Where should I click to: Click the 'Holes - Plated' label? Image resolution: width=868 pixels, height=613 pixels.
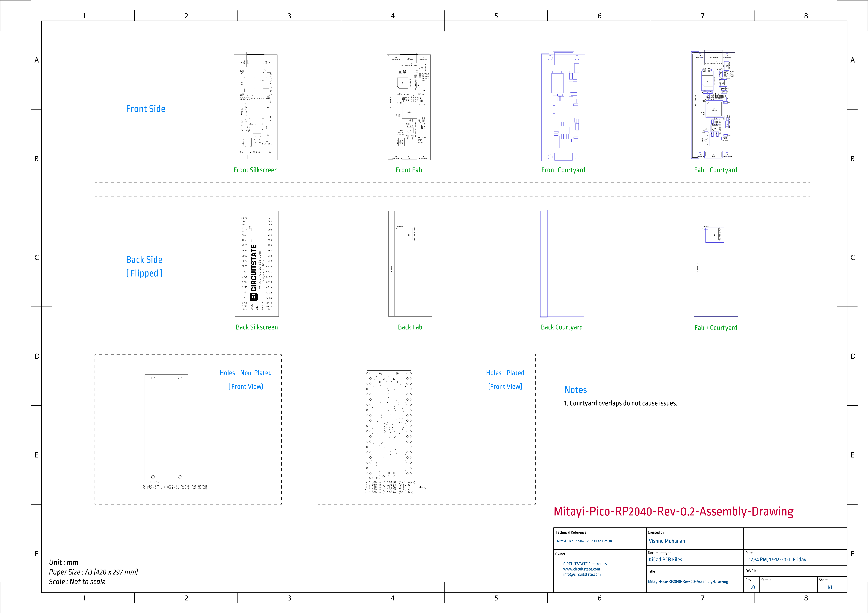[505, 373]
